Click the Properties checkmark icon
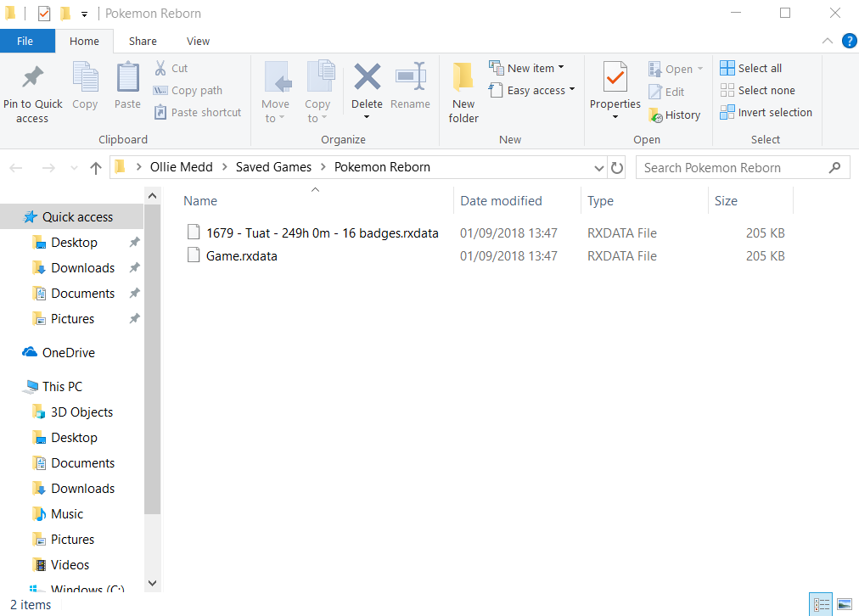This screenshot has width=859, height=616. click(615, 76)
